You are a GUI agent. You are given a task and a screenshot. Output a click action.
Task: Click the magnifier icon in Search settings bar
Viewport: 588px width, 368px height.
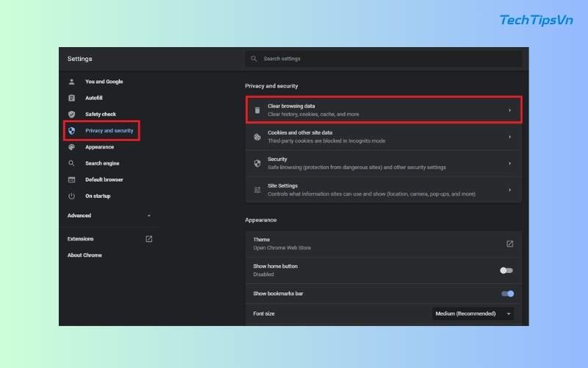click(x=254, y=59)
